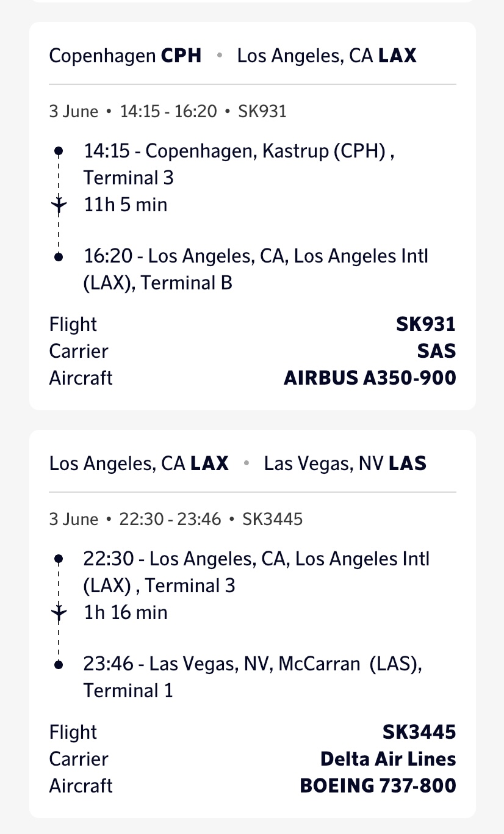
Task: Click the separator dot between LAX and LAS
Action: pyautogui.click(x=247, y=464)
